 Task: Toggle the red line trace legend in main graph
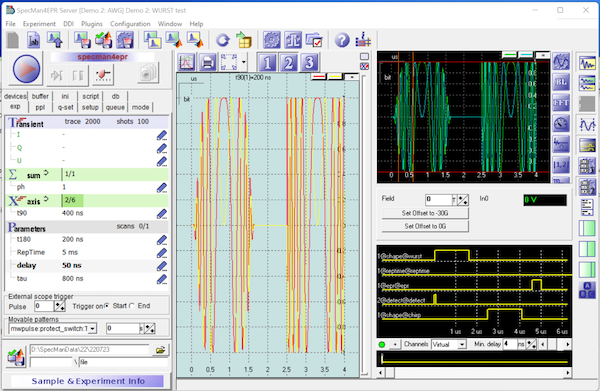point(318,77)
